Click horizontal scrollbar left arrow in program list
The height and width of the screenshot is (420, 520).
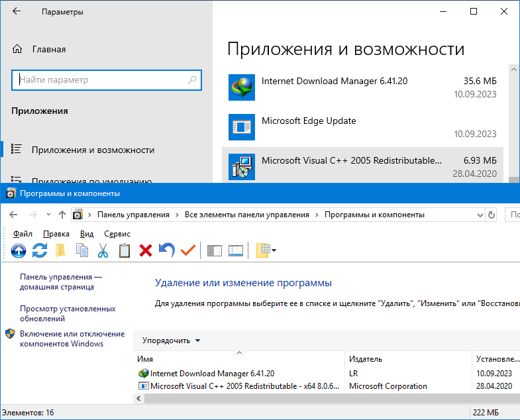(138, 399)
